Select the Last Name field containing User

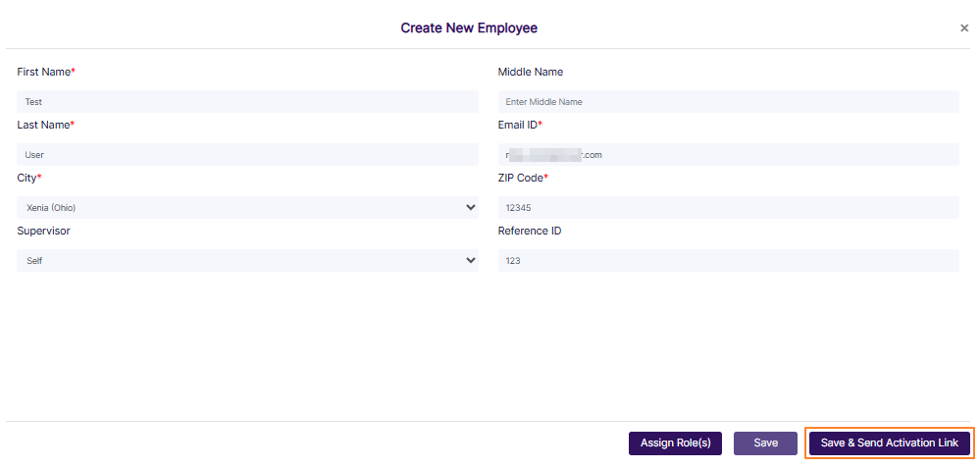coord(247,155)
